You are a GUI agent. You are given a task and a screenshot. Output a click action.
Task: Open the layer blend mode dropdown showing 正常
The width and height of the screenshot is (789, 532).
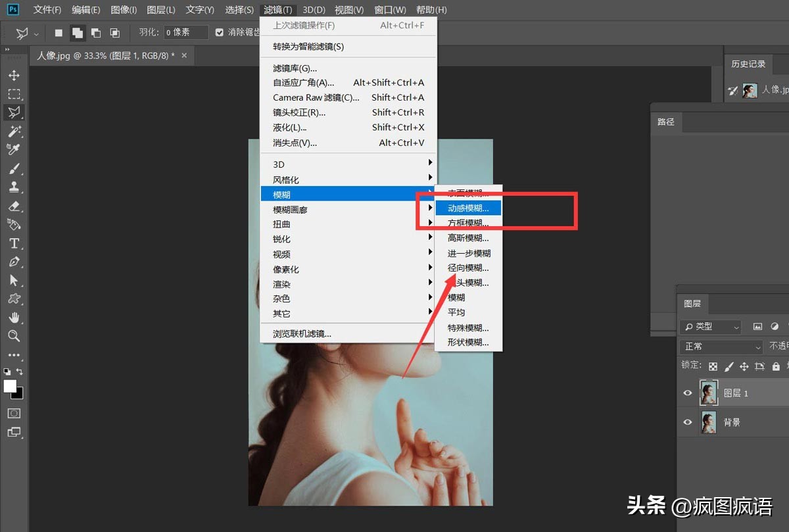(x=721, y=347)
